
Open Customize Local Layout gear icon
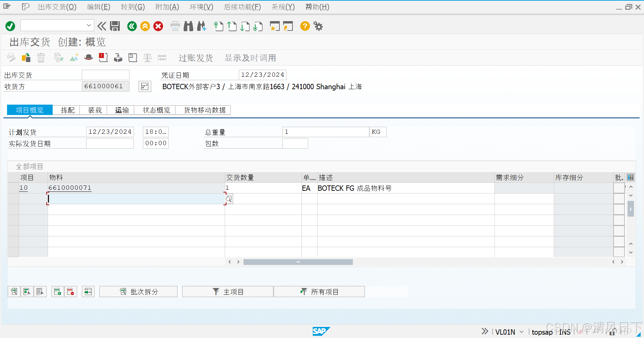click(318, 26)
